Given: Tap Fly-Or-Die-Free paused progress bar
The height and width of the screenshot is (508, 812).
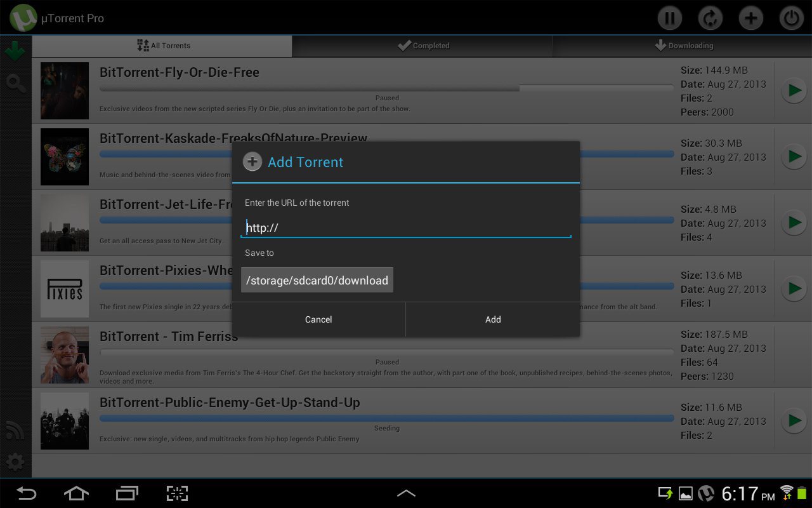Looking at the screenshot, I should coord(386,88).
